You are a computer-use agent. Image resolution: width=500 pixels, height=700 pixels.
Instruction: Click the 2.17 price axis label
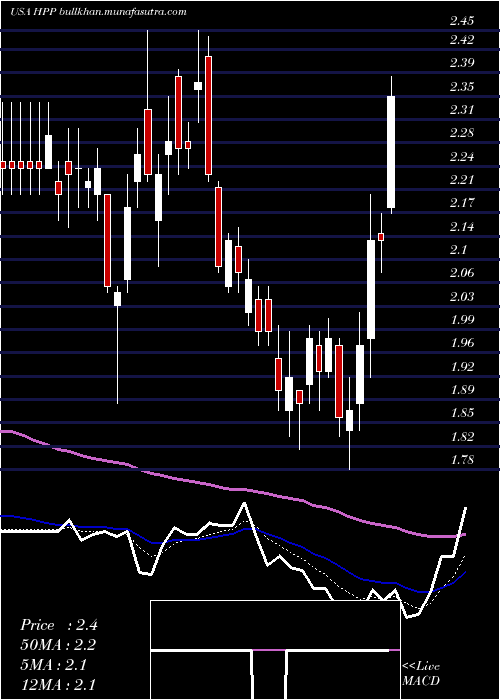pos(462,204)
